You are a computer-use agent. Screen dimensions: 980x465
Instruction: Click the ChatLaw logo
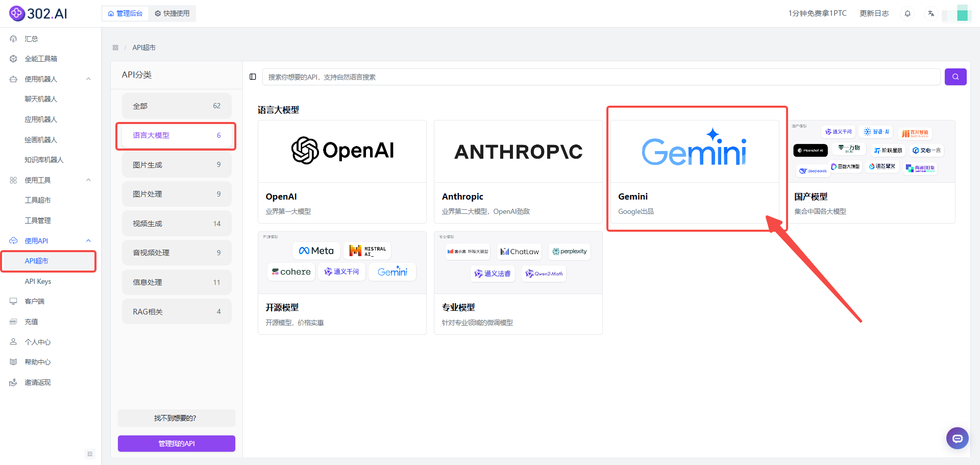click(x=520, y=252)
